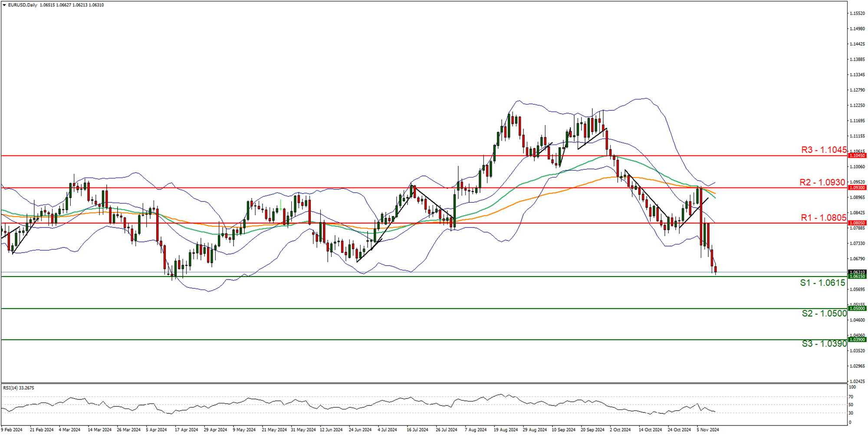
Task: Click the triangle arrow beside EURUSD,Daily
Action: pos(4,5)
